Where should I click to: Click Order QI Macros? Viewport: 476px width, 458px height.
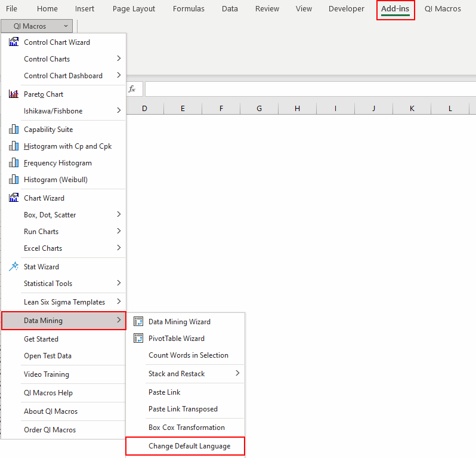(x=64, y=430)
